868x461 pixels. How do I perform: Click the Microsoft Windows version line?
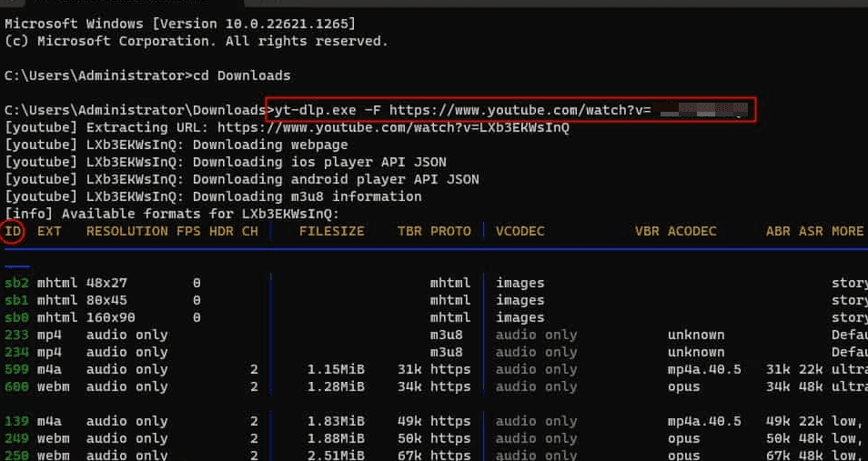point(180,23)
